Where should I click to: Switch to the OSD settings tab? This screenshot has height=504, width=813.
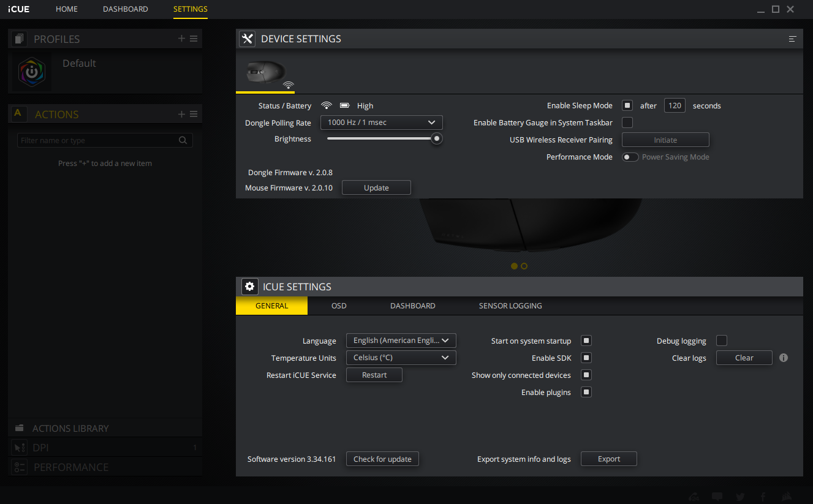tap(339, 306)
